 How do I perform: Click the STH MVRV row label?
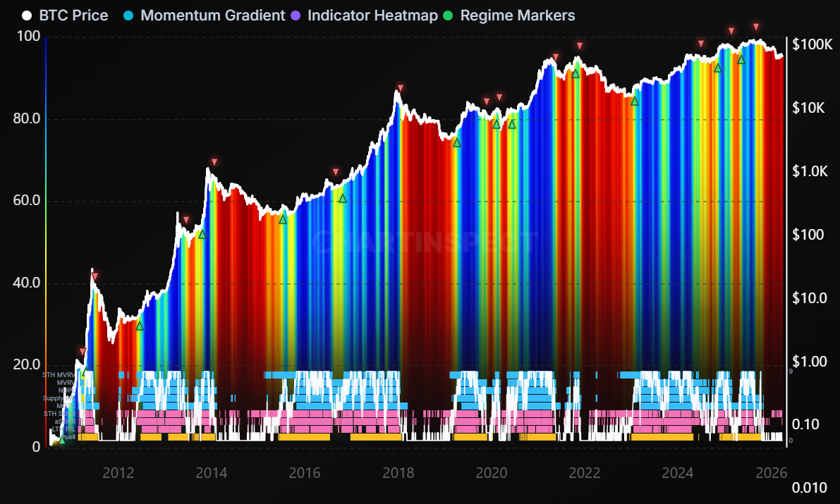[59, 375]
